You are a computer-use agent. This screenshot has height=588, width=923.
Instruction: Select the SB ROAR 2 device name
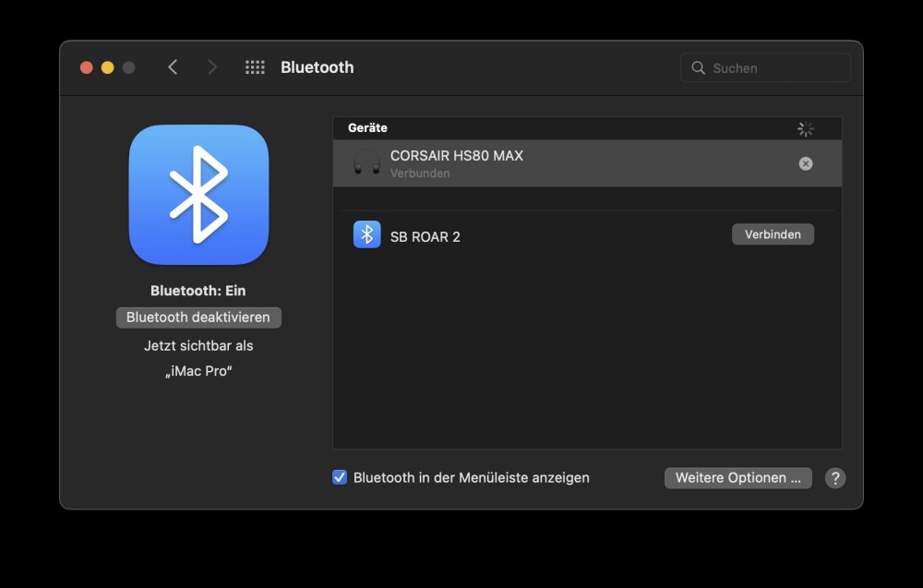click(425, 236)
